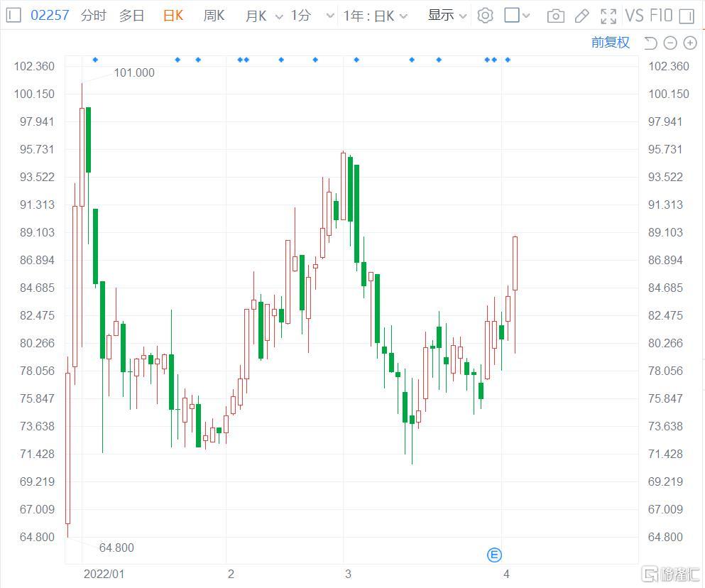The height and width of the screenshot is (588, 705).
Task: Enter fullscreen chart mode
Action: (x=608, y=16)
